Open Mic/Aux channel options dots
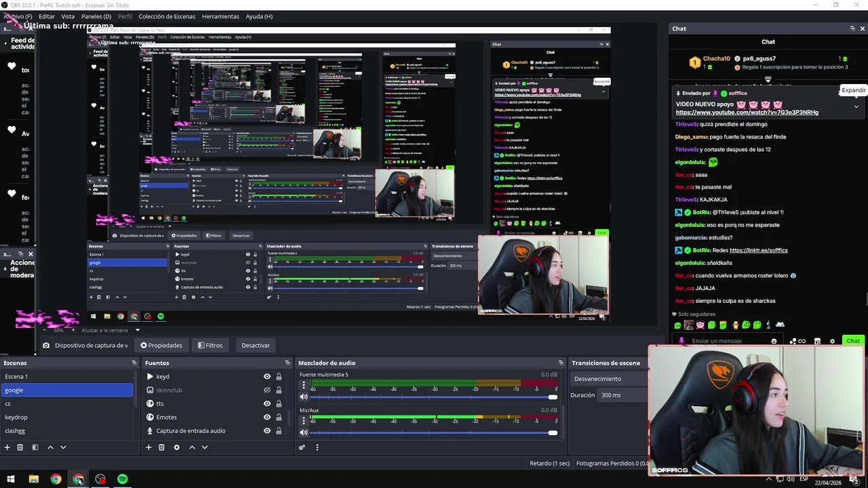This screenshot has height=488, width=868. click(x=303, y=421)
